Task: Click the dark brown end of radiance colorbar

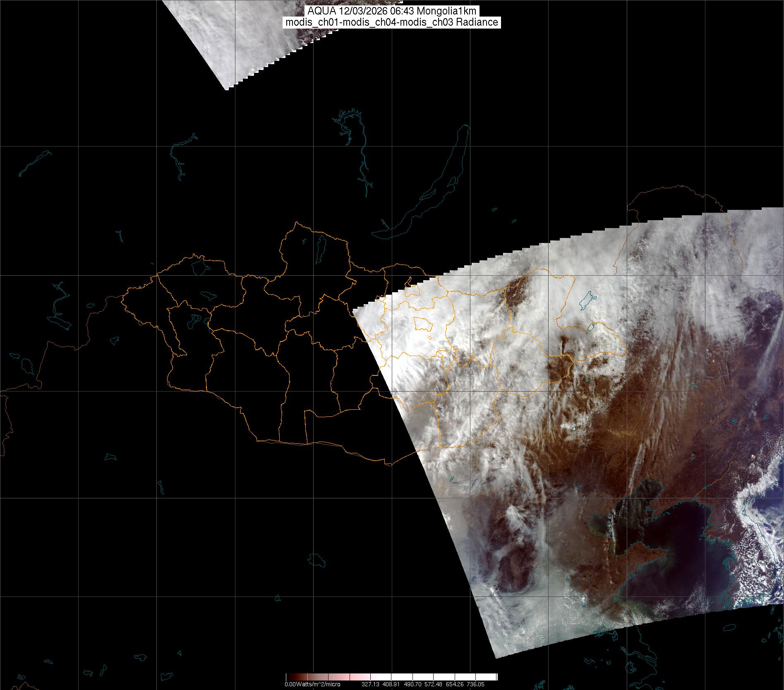Action: click(288, 677)
